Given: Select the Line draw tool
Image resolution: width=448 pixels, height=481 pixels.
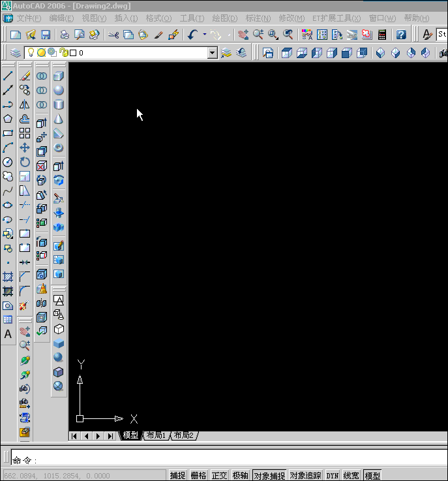Looking at the screenshot, I should 8,76.
